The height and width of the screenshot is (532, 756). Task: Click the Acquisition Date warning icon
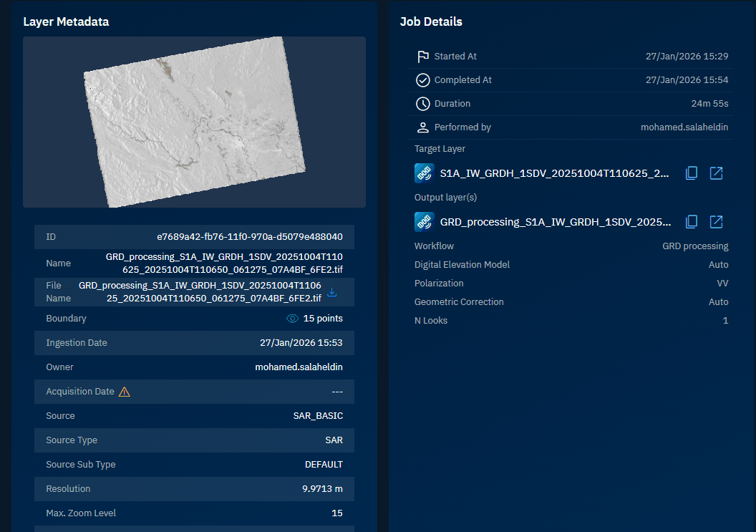click(x=125, y=392)
